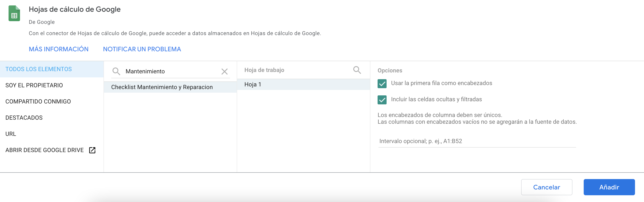Click the Hoja de trabajo header text
Viewport: 644px width, 202px height.
264,70
